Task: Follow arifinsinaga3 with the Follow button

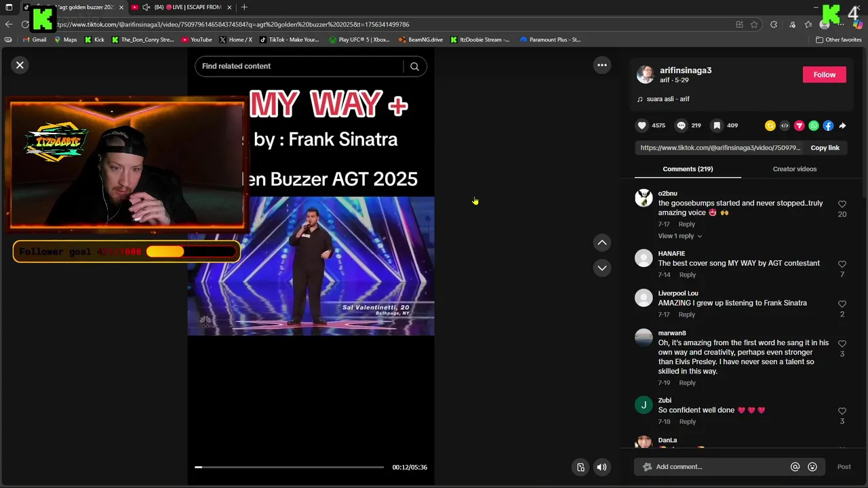Action: [x=824, y=75]
